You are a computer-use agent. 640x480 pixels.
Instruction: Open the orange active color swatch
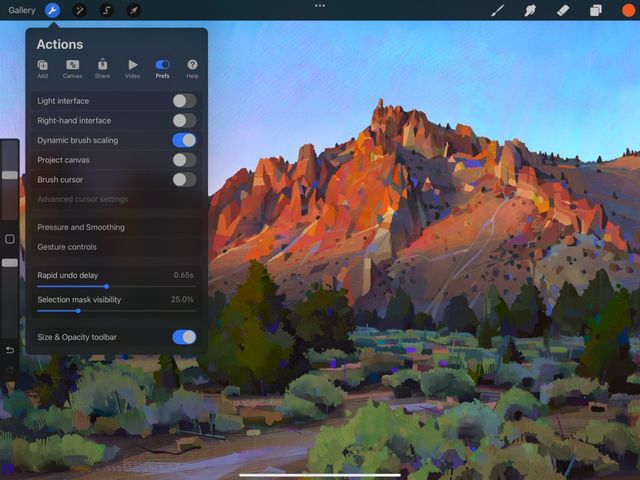pyautogui.click(x=629, y=10)
